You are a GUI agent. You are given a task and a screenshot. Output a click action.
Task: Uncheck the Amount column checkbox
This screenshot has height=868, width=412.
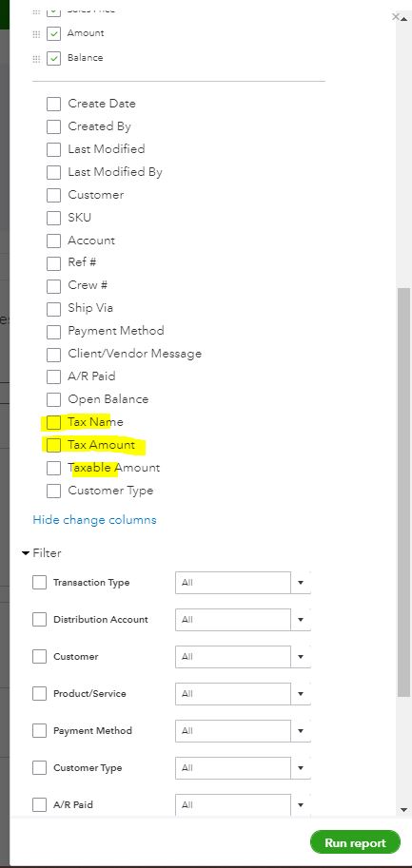tap(53, 34)
